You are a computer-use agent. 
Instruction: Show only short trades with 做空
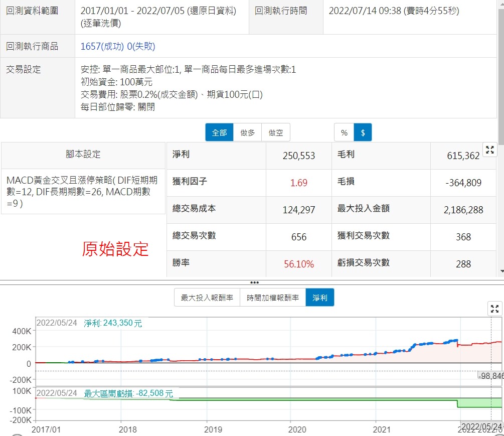tap(276, 132)
